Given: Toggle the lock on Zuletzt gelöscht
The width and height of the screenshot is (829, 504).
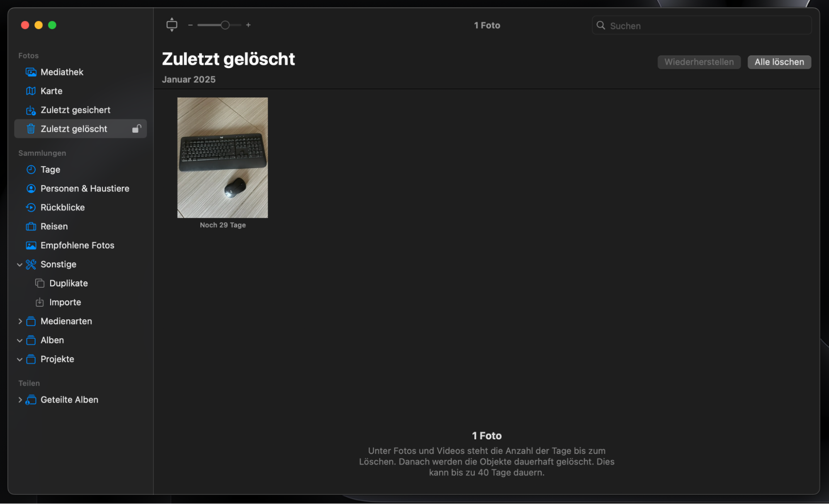Looking at the screenshot, I should 137,128.
